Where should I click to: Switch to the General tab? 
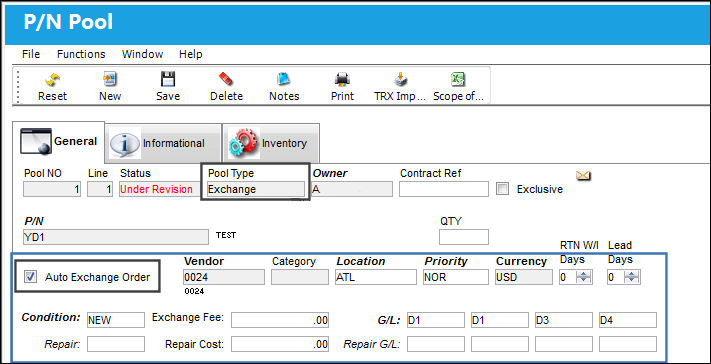tap(59, 142)
